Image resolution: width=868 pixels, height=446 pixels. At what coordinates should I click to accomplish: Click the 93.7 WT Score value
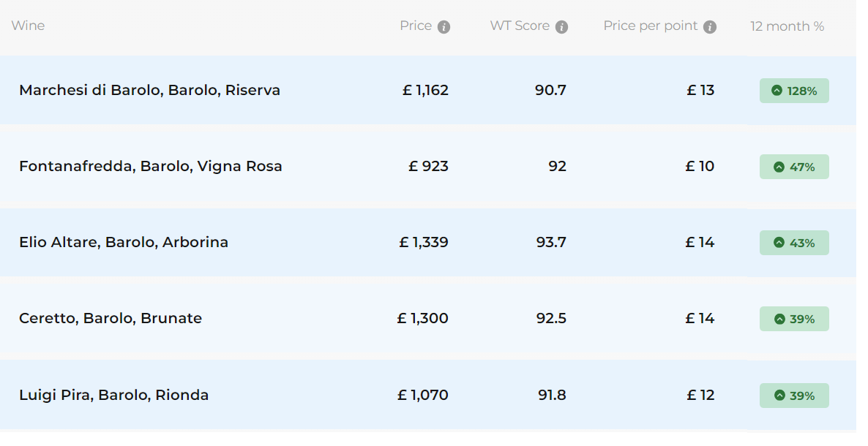(x=551, y=243)
